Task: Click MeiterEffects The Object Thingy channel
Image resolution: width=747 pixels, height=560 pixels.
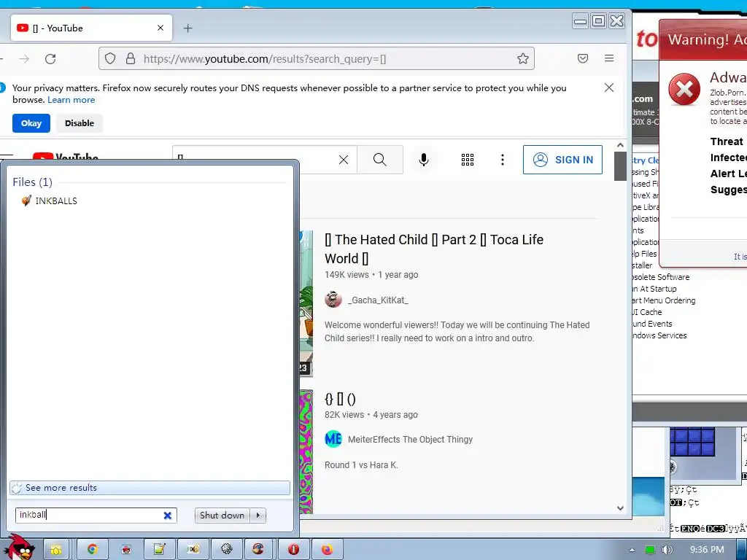Action: point(410,439)
